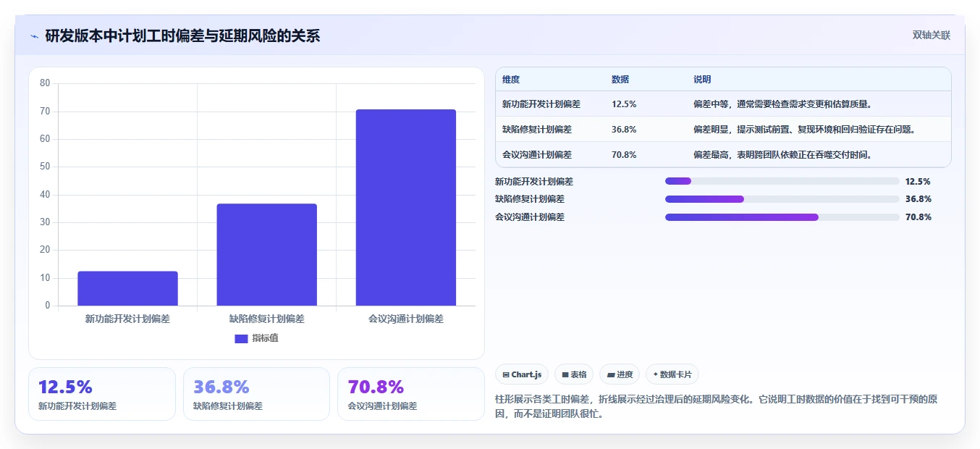Select the 36.8% data card
This screenshot has width=980, height=449.
(256, 394)
